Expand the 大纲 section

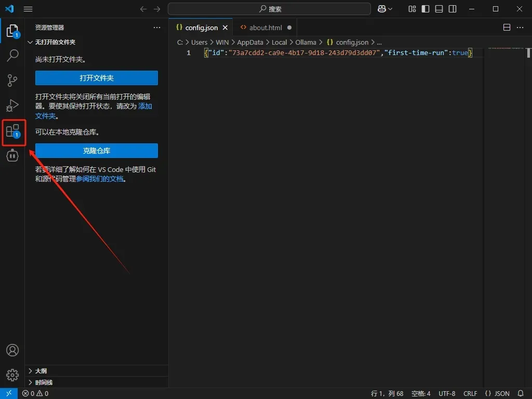click(96, 371)
